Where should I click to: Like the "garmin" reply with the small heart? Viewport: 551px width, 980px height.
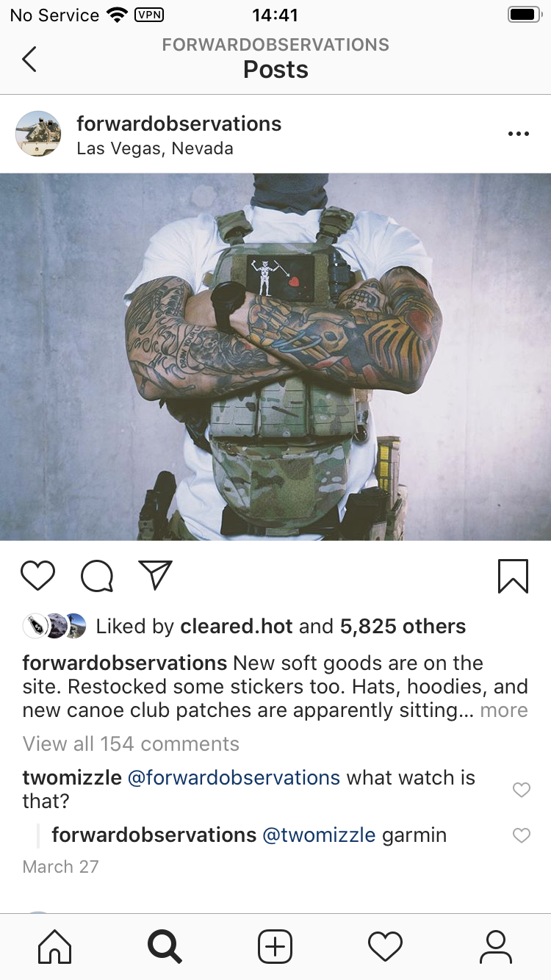[x=521, y=835]
